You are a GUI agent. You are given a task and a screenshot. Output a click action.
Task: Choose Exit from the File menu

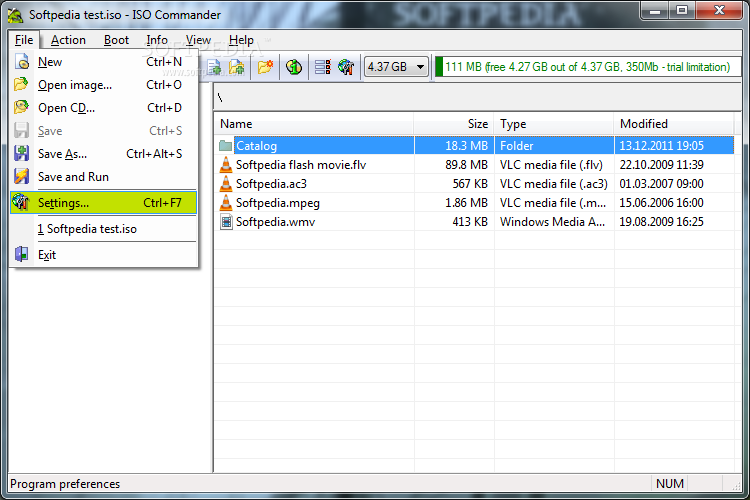tap(103, 255)
